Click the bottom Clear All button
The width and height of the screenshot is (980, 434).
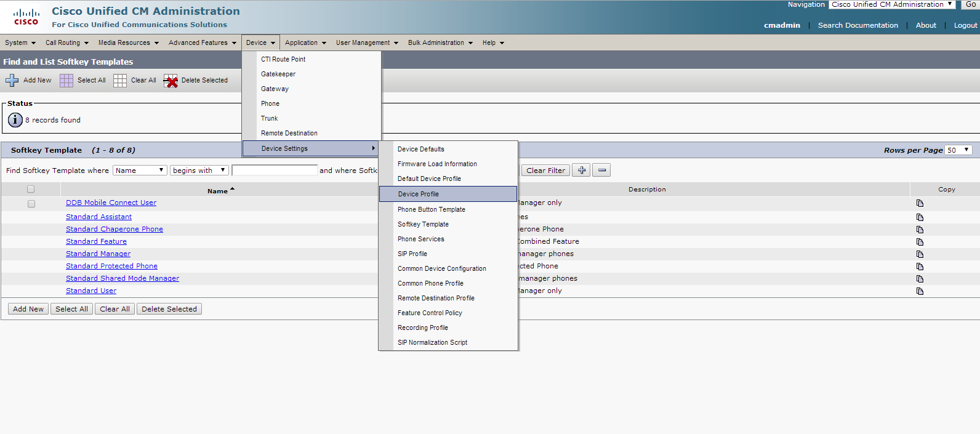point(114,309)
